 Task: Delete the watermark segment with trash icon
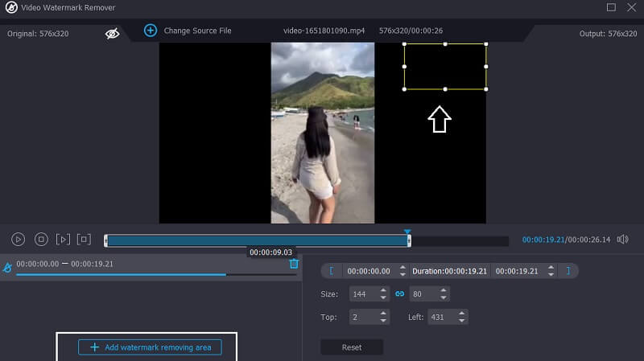click(294, 264)
